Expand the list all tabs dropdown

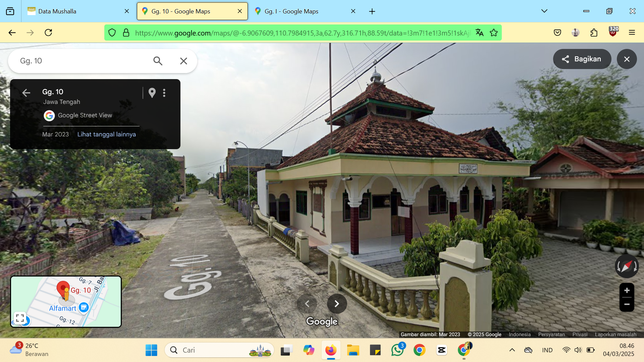tap(544, 11)
